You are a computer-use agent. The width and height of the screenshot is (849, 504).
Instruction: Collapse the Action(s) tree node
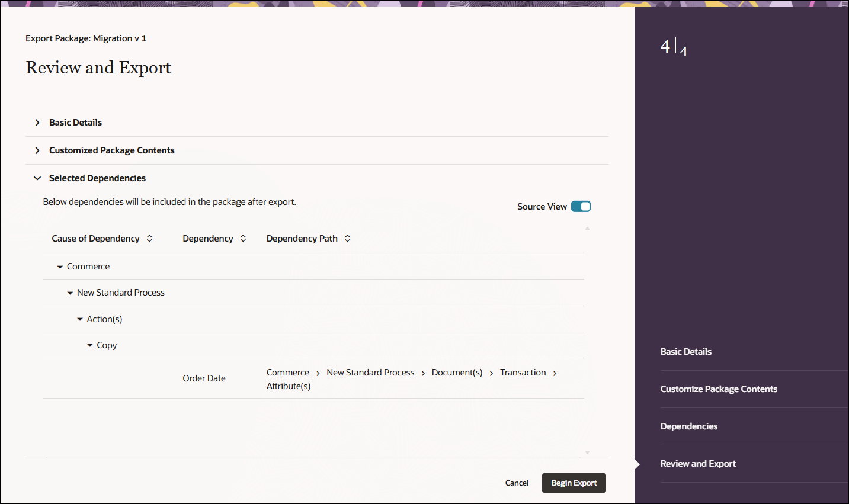(x=80, y=319)
